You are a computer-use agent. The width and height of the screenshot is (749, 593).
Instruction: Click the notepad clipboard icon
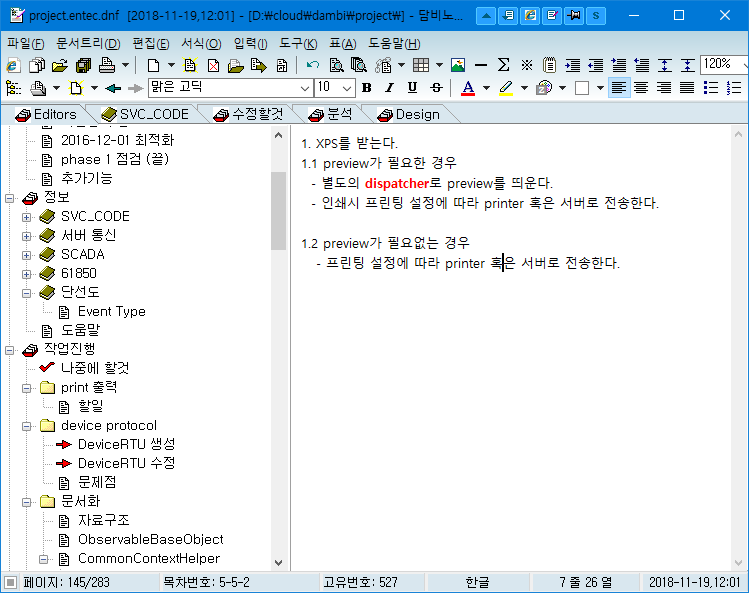pos(549,65)
